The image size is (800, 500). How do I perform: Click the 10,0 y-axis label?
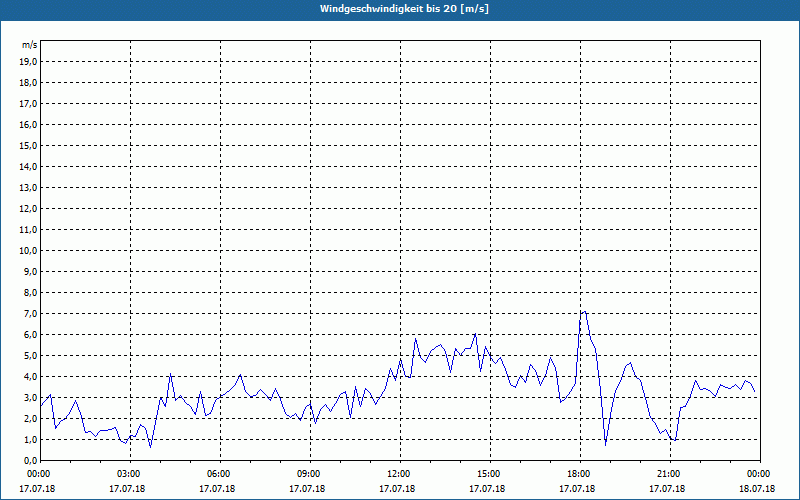point(28,251)
